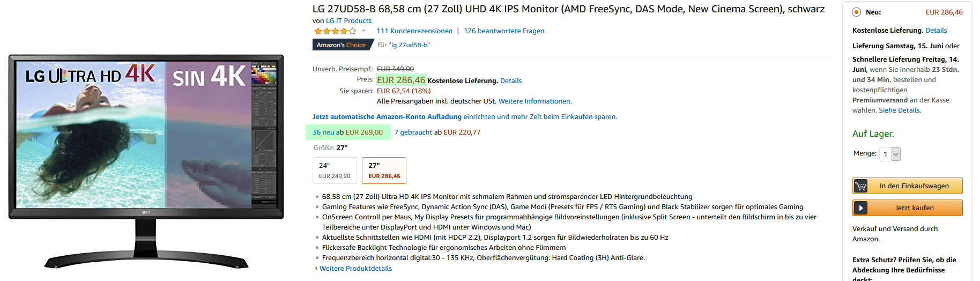980x281 pixels.
Task: Open the 126 beantwortete Fragen link
Action: pos(504,31)
